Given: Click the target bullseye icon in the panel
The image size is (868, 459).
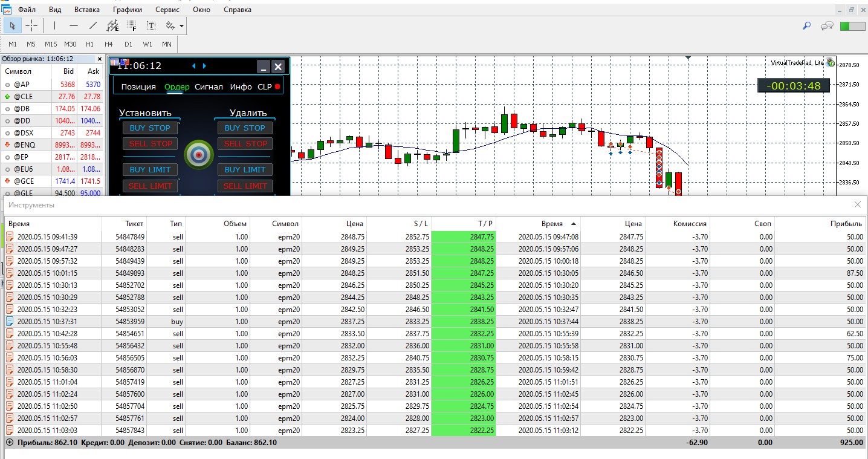Looking at the screenshot, I should pyautogui.click(x=198, y=155).
